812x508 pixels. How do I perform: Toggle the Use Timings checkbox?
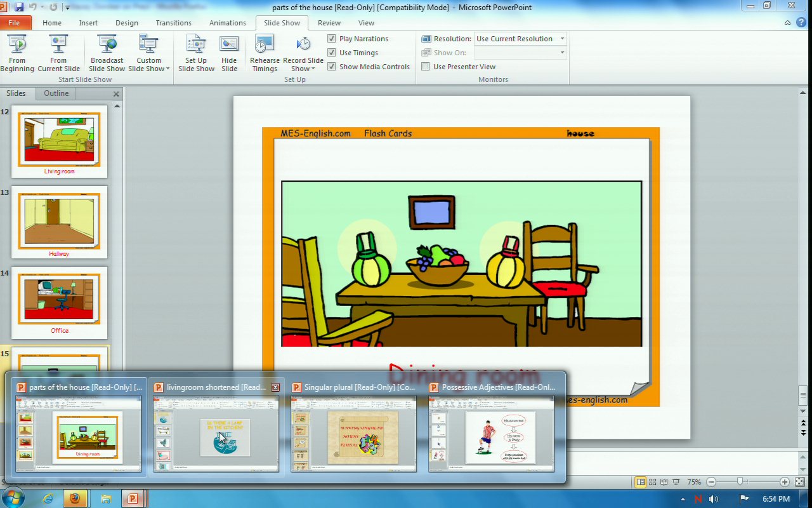[332, 53]
